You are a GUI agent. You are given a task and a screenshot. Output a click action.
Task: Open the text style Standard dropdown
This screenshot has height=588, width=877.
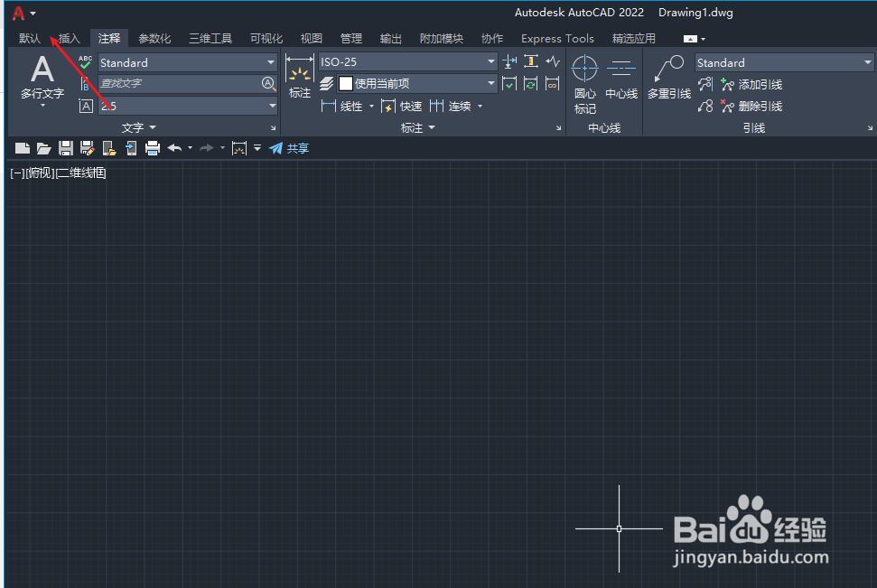pyautogui.click(x=188, y=62)
